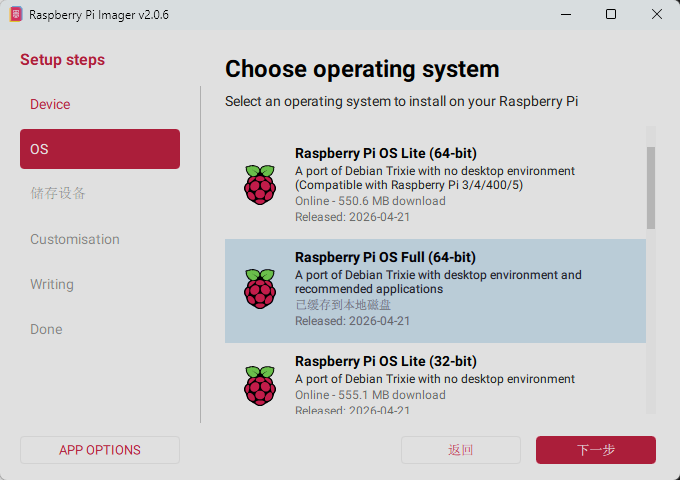Click the 'Choose operating system' heading
The height and width of the screenshot is (480, 680).
tap(362, 69)
